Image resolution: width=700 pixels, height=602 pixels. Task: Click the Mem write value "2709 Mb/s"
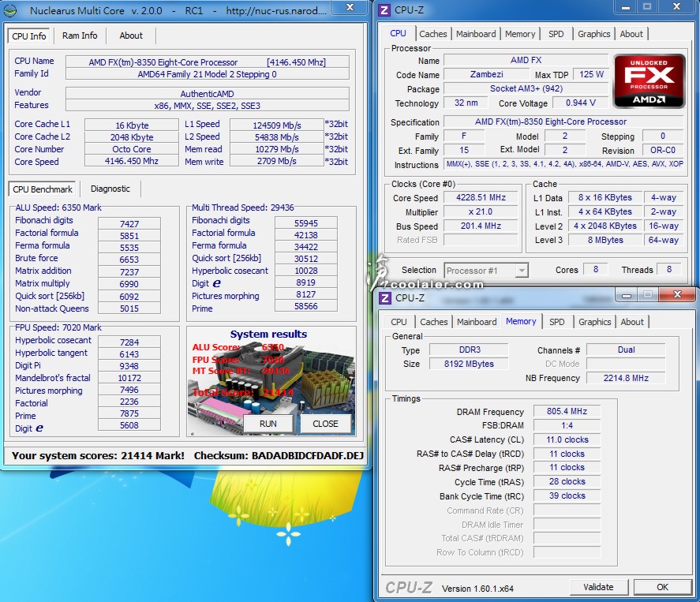click(x=277, y=161)
